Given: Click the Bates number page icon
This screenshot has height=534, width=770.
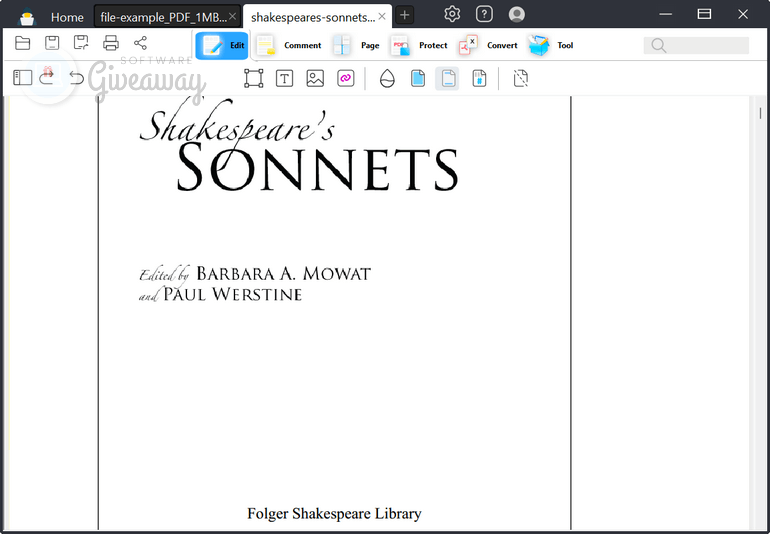Looking at the screenshot, I should 479,79.
